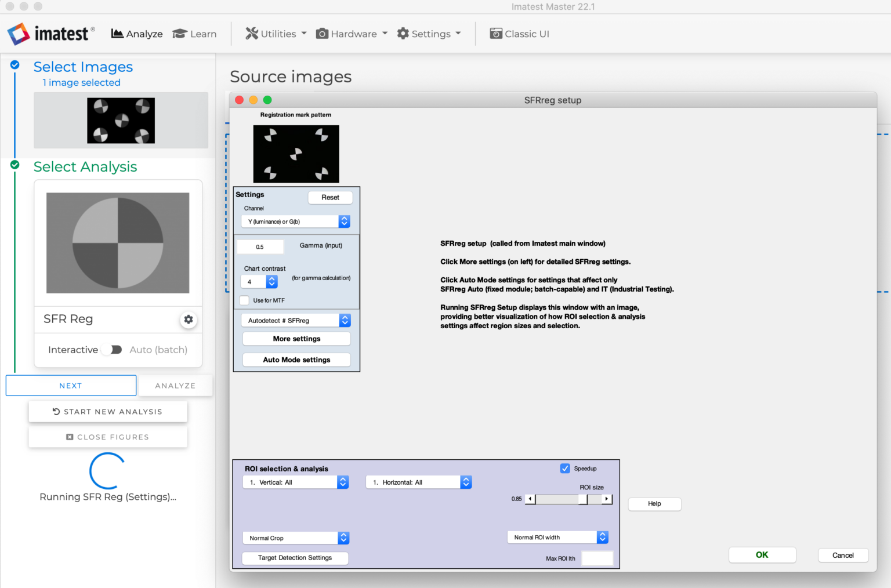Click the Target Detection Settings button
Screen dimensions: 891x588
pos(295,558)
